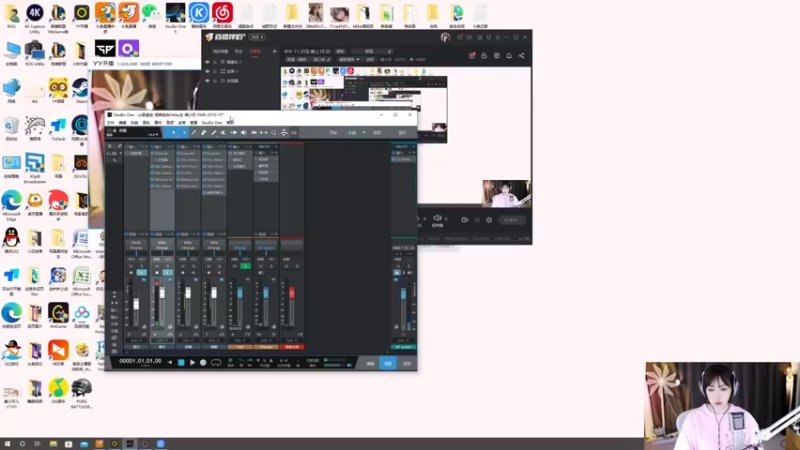Open the gift icon with red dot in streaming app

(x=472, y=56)
